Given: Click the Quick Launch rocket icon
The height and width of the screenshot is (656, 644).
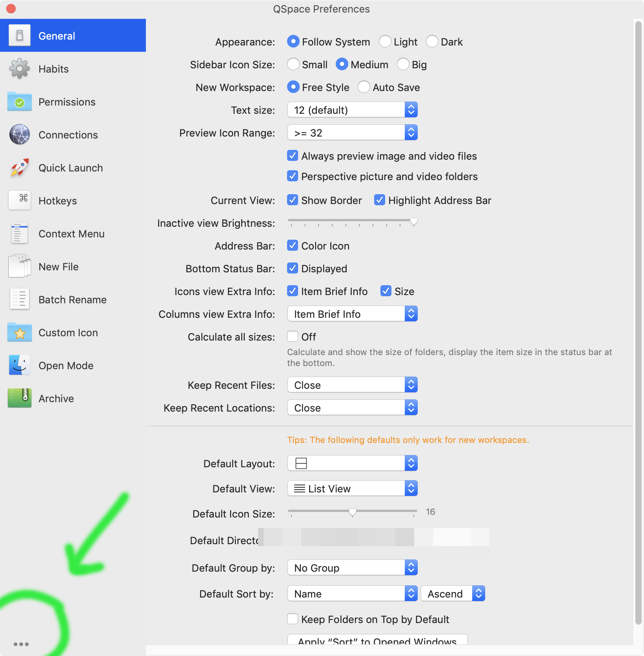Looking at the screenshot, I should pyautogui.click(x=20, y=168).
